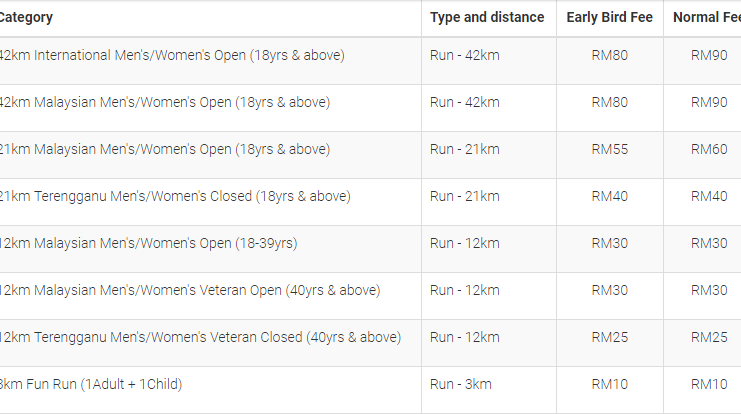Click the RM60 normal fee cell
741x414 pixels.
(x=709, y=149)
